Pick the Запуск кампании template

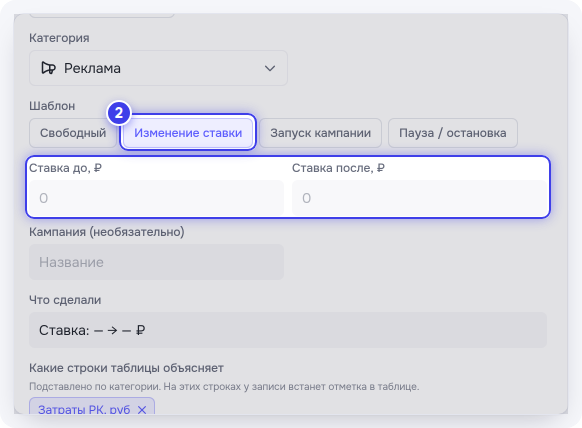click(320, 133)
